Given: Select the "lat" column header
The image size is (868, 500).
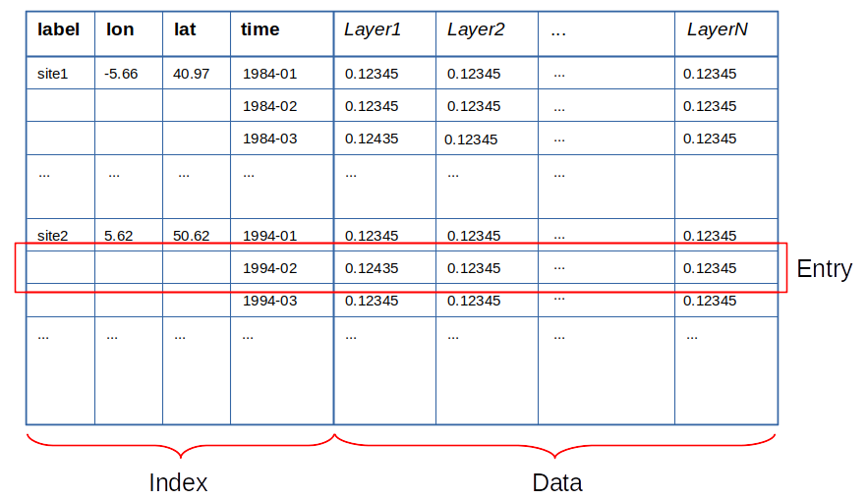Looking at the screenshot, I should 185,29.
